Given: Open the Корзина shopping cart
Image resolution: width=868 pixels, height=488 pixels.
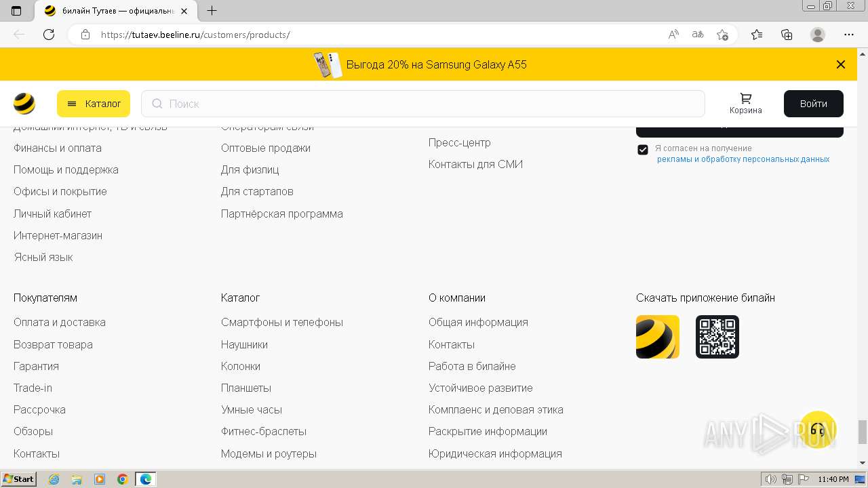Looking at the screenshot, I should click(x=746, y=104).
